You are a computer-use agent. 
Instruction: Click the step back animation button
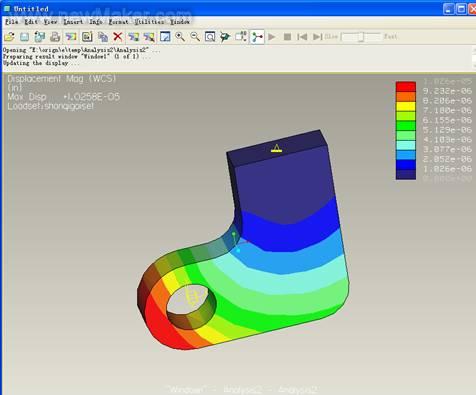coord(302,37)
